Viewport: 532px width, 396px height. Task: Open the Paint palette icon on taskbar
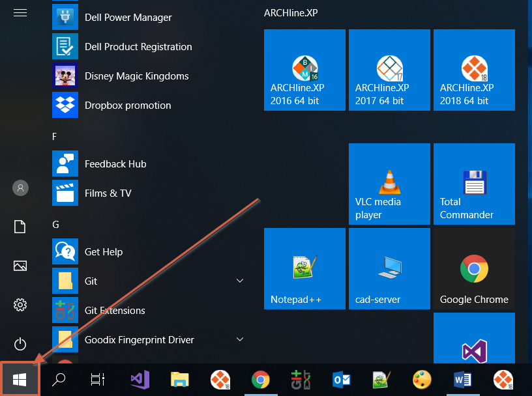(x=422, y=379)
